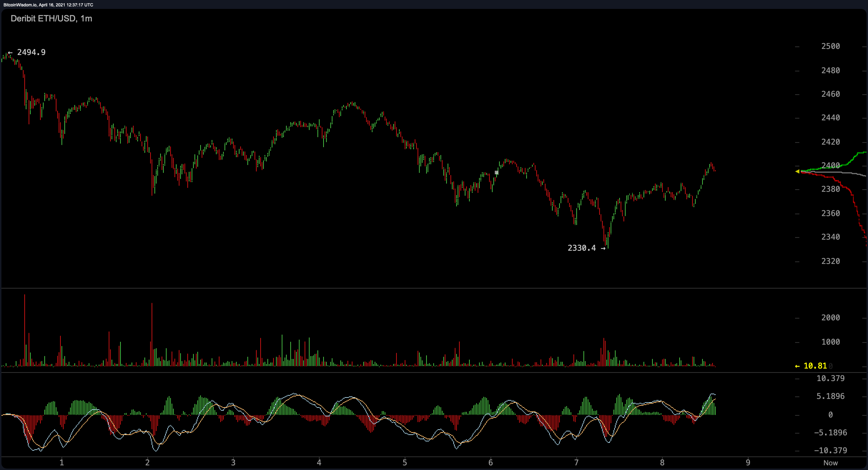Click the Deribit ETH/USD, 1m chart title
868x470 pixels.
click(x=51, y=19)
